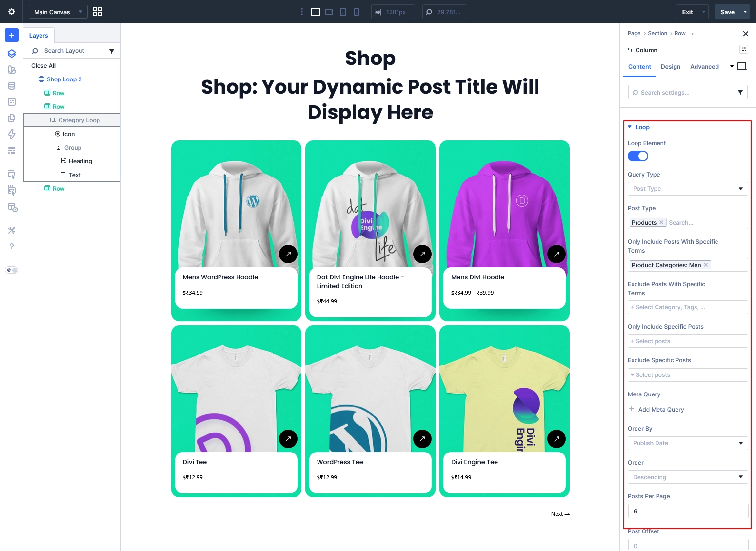Click the arrow icon on Mens WordPress Hoodie
The height and width of the screenshot is (551, 756).
pos(288,254)
